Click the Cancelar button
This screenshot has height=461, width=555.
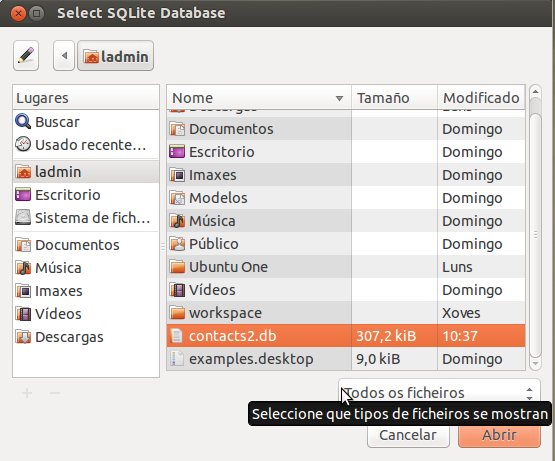[x=408, y=435]
